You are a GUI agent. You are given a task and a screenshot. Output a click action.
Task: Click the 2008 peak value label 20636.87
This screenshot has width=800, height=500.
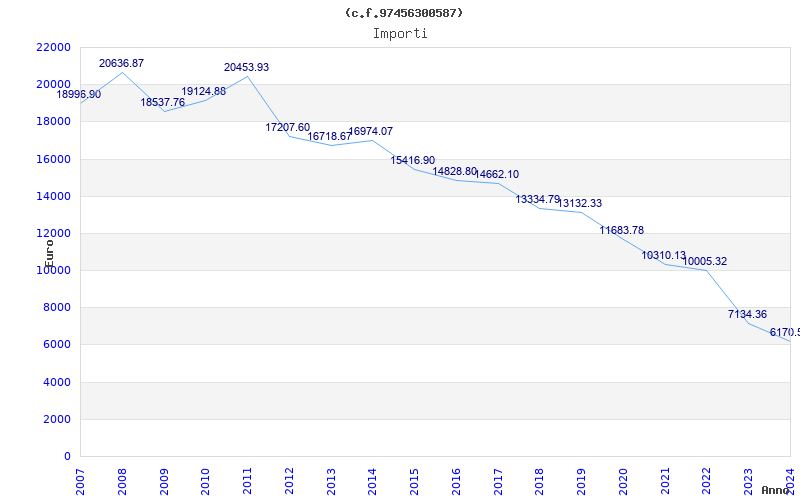121,64
